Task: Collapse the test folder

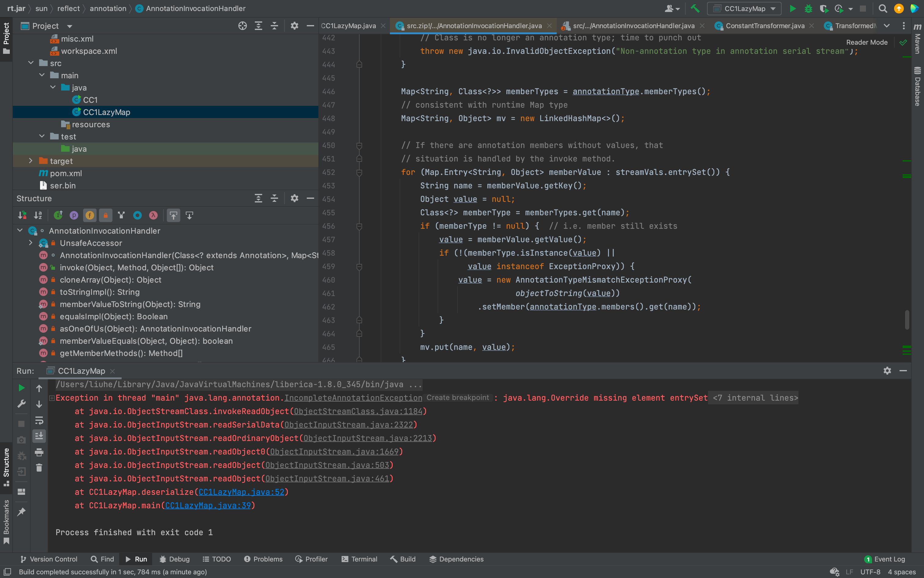Action: 42,136
